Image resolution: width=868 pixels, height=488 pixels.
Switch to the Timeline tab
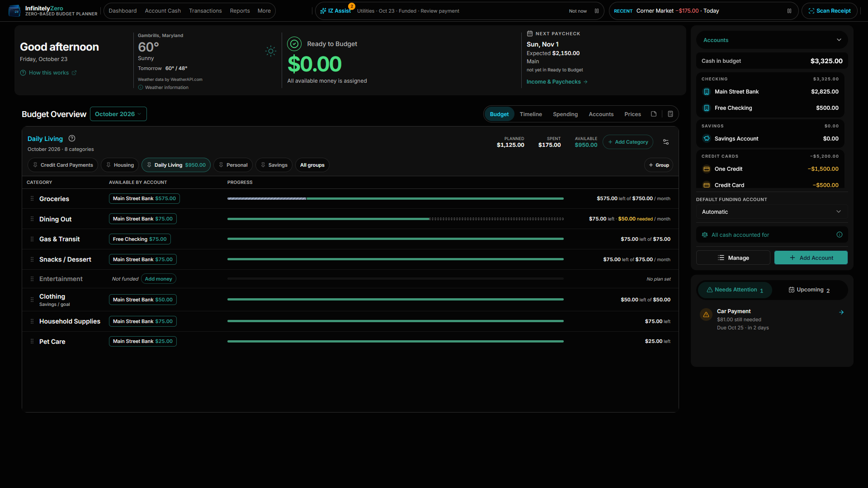531,114
